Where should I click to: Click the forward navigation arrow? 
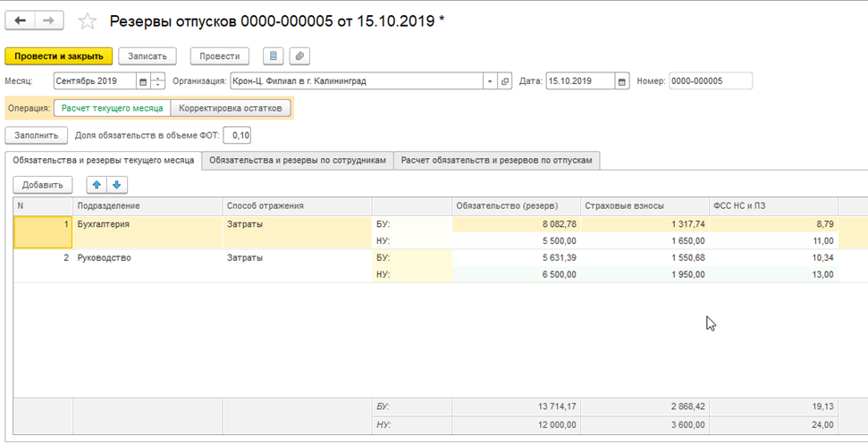click(50, 21)
